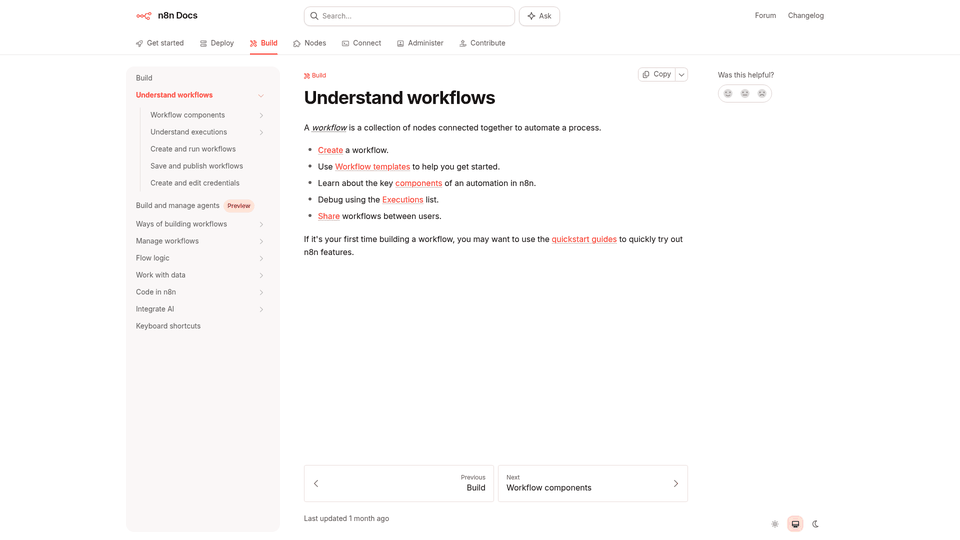This screenshot has height=540, width=960.
Task: Go to Previous page Build
Action: point(399,484)
